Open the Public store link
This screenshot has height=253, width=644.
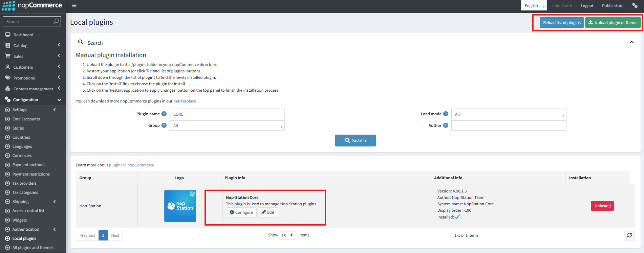pos(613,6)
